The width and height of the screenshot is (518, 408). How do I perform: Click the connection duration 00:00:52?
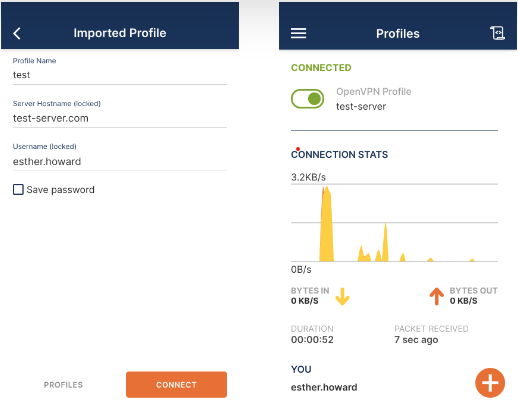pyautogui.click(x=312, y=340)
